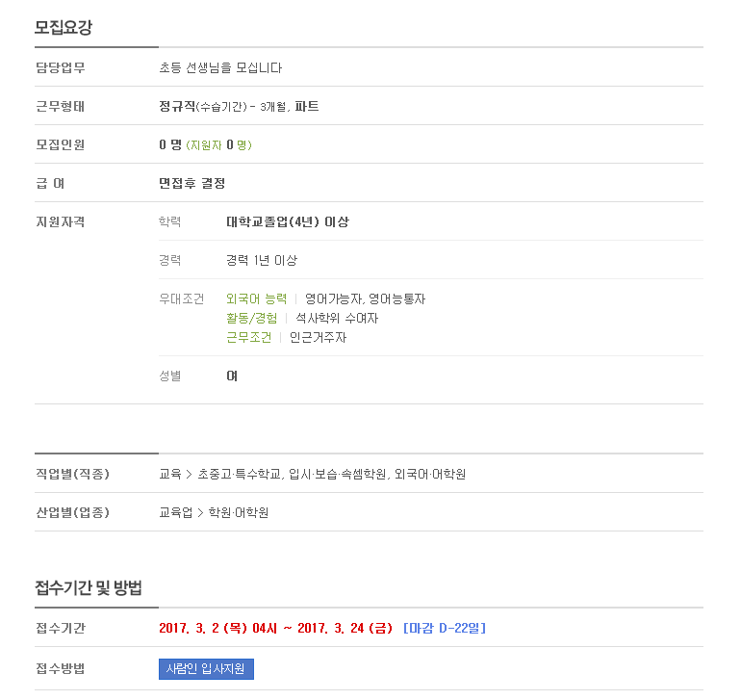This screenshot has width=741, height=700.
Task: Click the 교육업 industry text
Action: tap(176, 512)
